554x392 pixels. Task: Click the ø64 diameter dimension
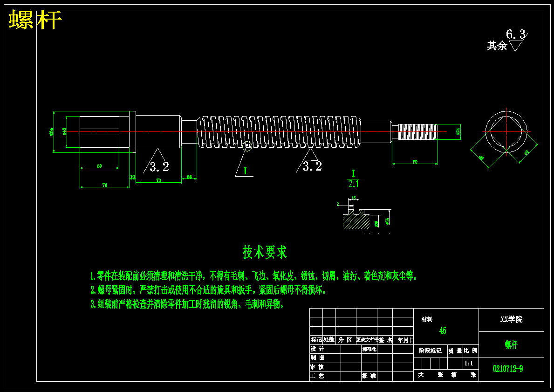click(x=52, y=132)
